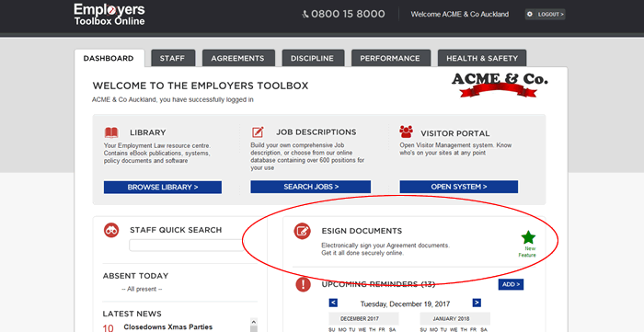Open the eSign Documents heading link
The width and height of the screenshot is (644, 332).
362,231
